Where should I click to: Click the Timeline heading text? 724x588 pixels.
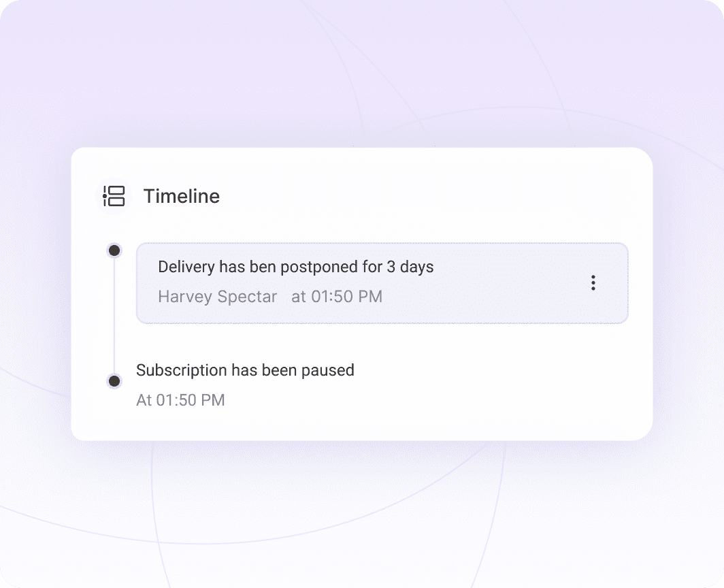tap(181, 196)
